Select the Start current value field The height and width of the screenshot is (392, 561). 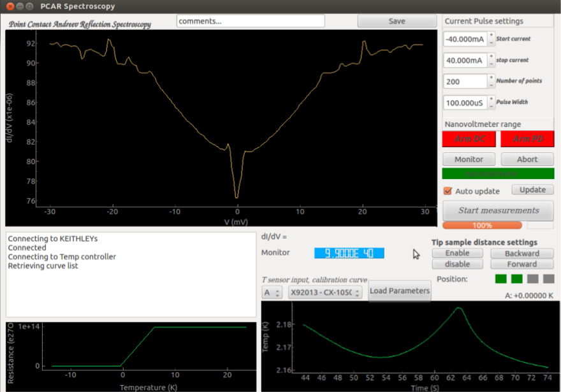click(465, 39)
